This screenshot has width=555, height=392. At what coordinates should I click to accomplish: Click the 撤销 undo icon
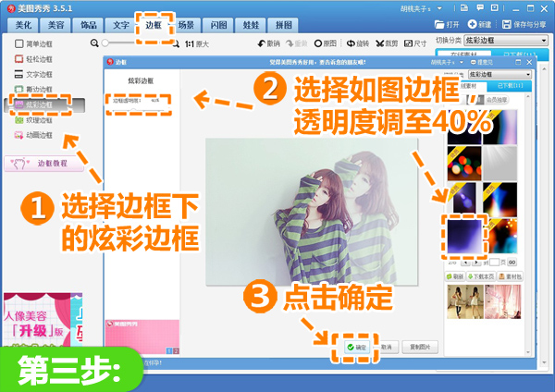(261, 43)
